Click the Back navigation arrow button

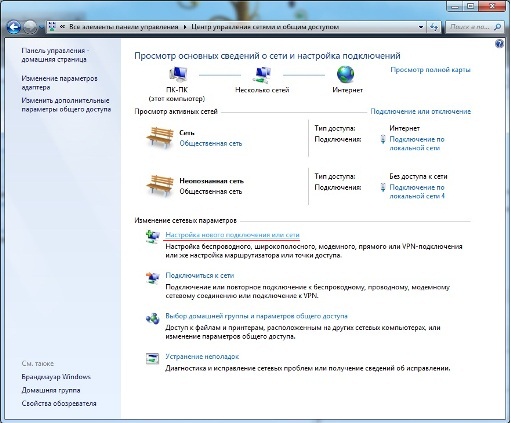[13, 27]
